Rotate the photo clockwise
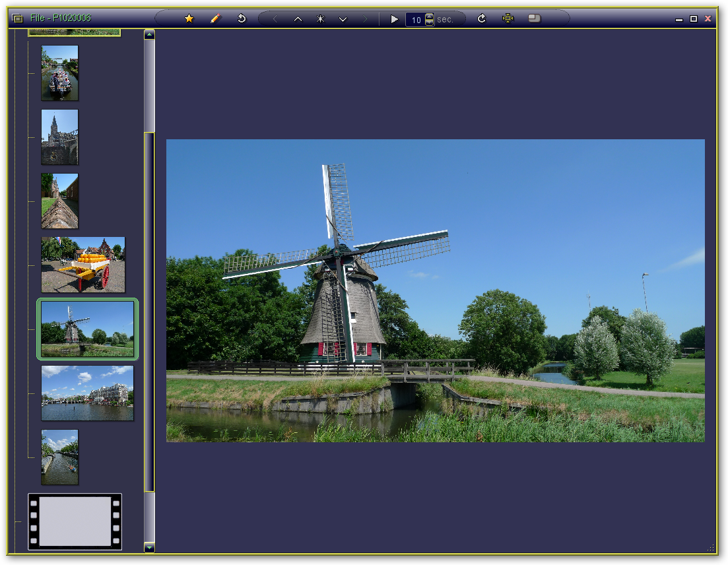This screenshot has height=565, width=728. click(481, 18)
